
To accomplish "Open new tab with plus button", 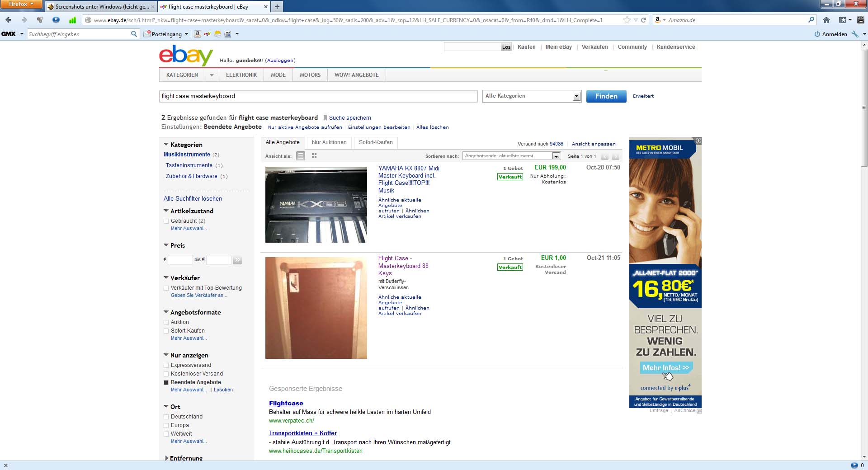I will click(277, 6).
